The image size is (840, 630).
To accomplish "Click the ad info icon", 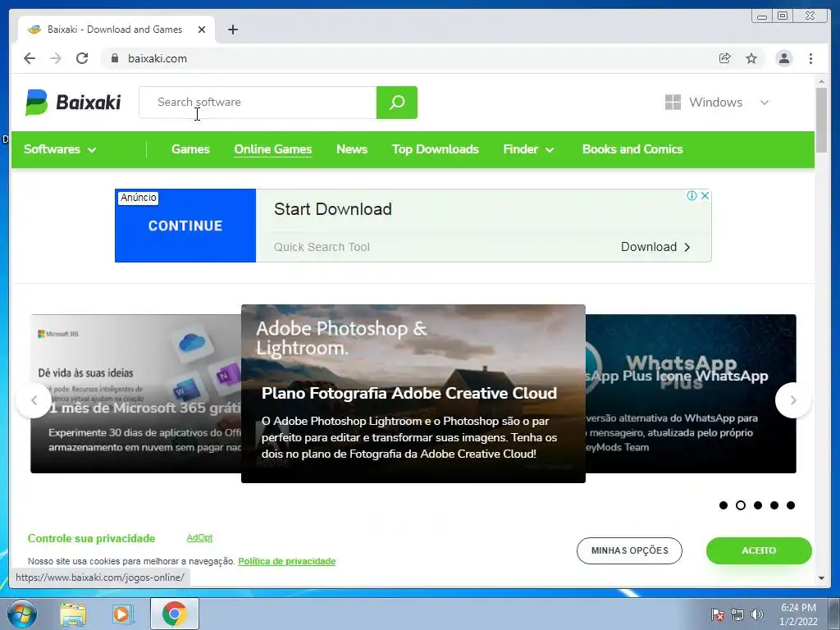I will 692,195.
